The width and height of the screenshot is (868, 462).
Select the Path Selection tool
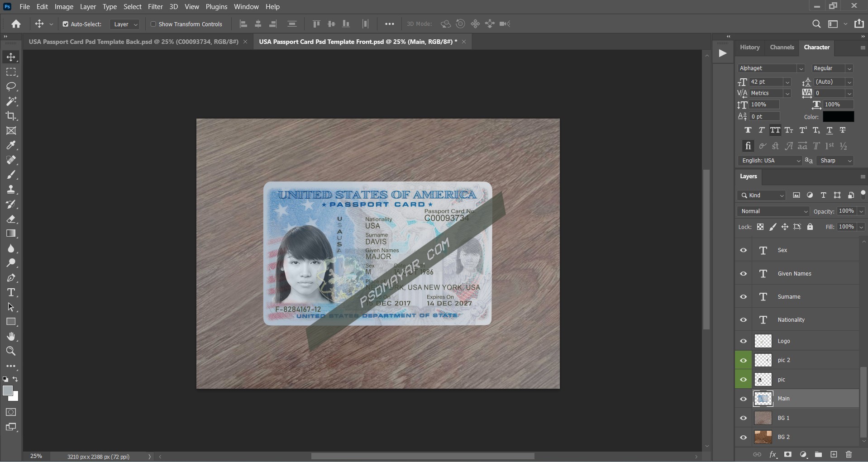pyautogui.click(x=11, y=307)
